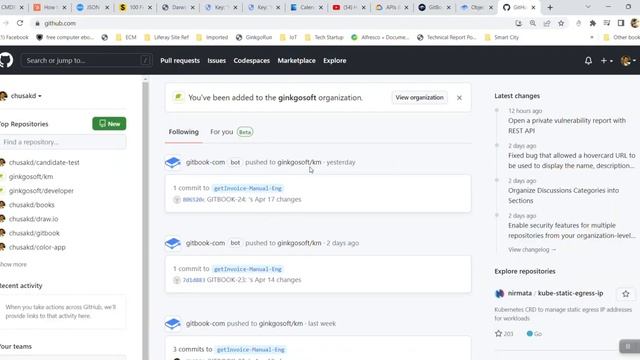Open chusakd/gitbook repository
640x360 pixels.
click(x=34, y=233)
